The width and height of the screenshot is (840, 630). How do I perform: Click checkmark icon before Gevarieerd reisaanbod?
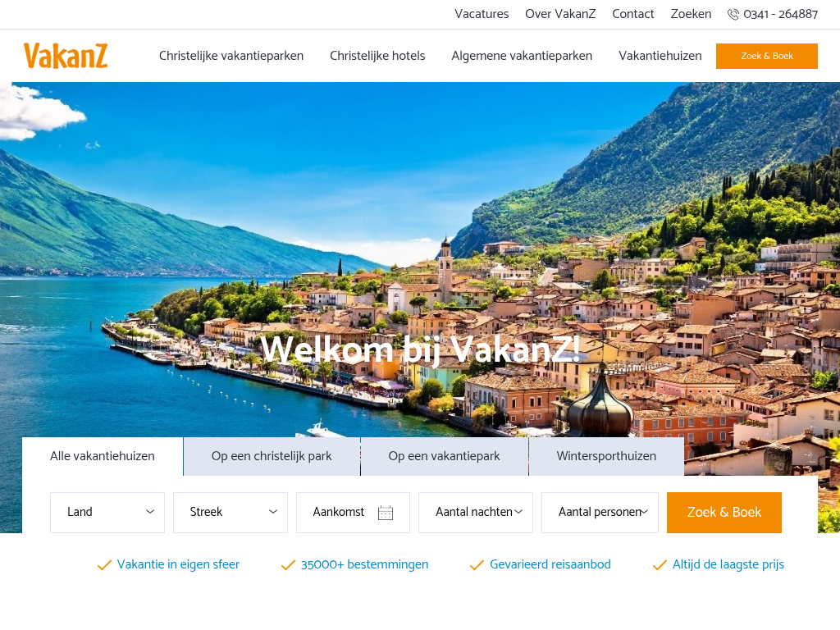pyautogui.click(x=477, y=565)
